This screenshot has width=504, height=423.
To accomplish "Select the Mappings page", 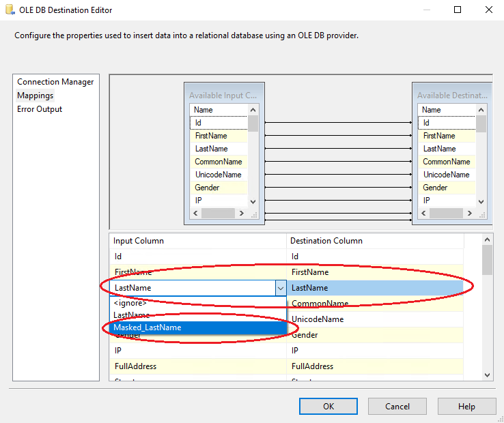I will pos(36,96).
